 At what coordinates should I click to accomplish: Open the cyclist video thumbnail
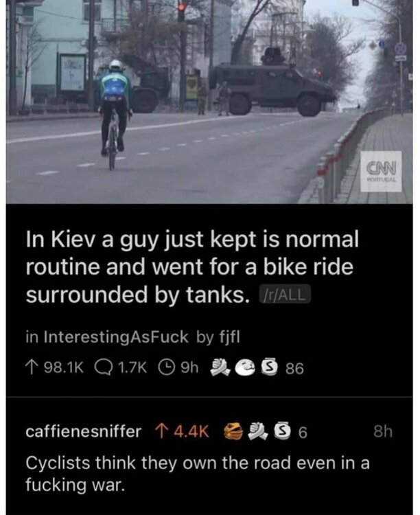[209, 102]
